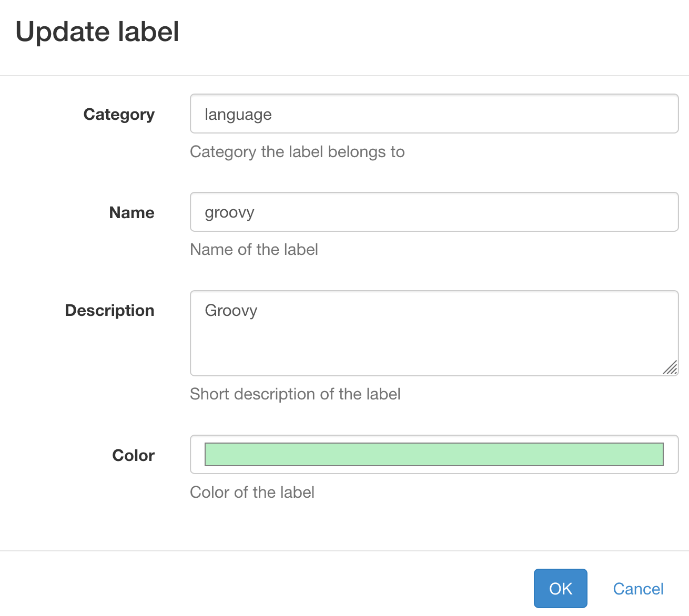
Task: Place cursor on 'groovy' in Name field
Action: (229, 213)
